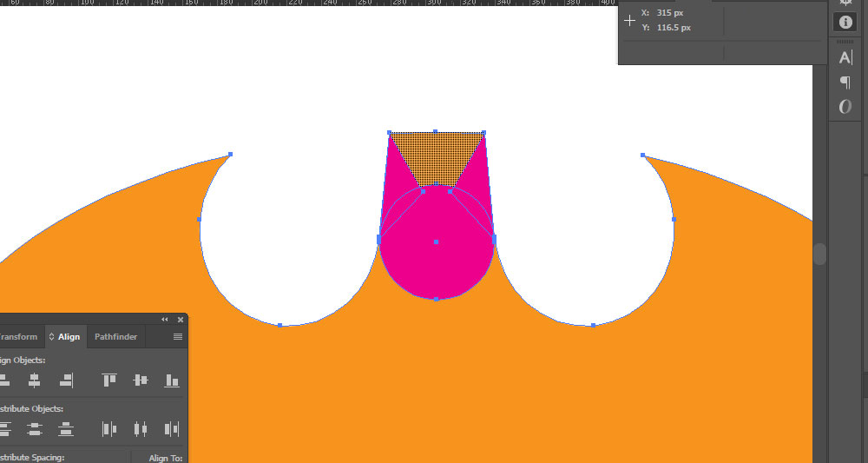Click the dock panel gripper handle
The image size is (868, 463).
(x=845, y=42)
